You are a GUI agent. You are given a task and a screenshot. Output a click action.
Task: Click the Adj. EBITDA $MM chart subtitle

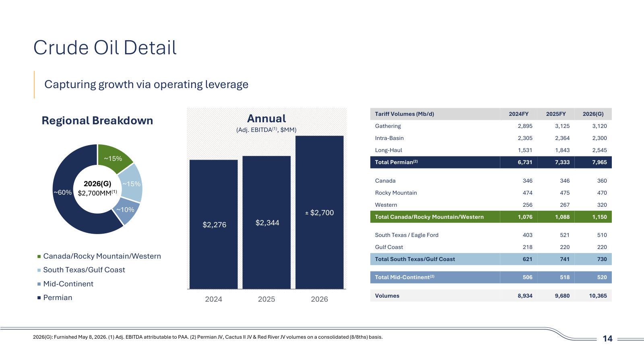[266, 130]
